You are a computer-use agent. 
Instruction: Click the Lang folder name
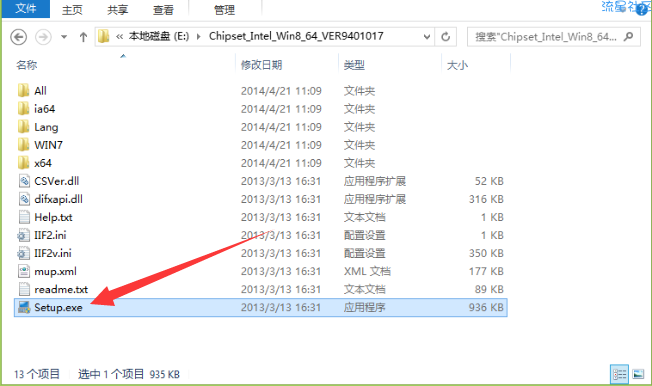click(x=46, y=127)
